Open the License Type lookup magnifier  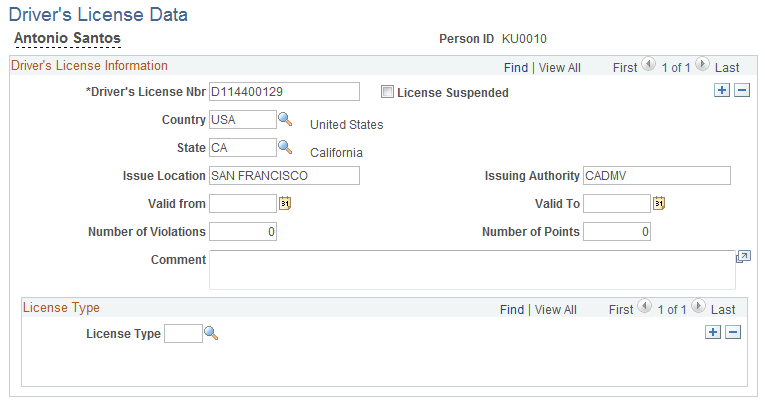(x=211, y=333)
